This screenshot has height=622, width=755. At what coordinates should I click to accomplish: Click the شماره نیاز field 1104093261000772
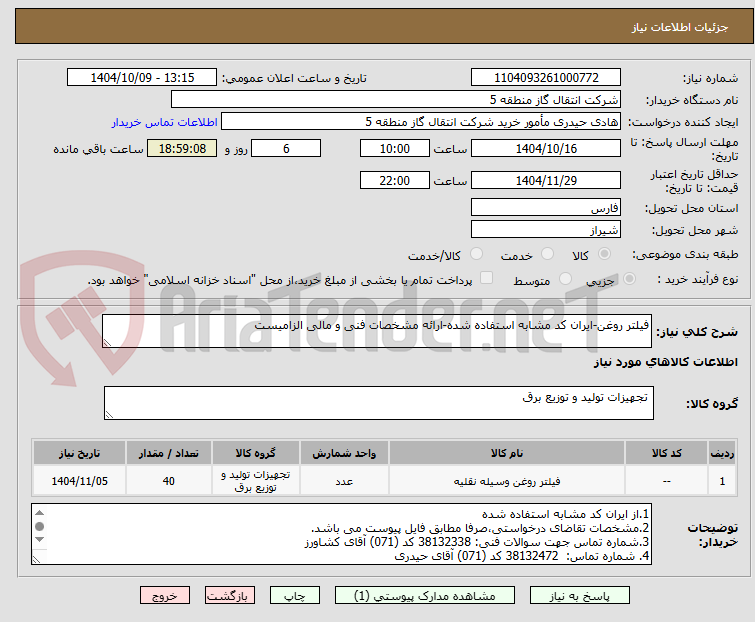(546, 78)
